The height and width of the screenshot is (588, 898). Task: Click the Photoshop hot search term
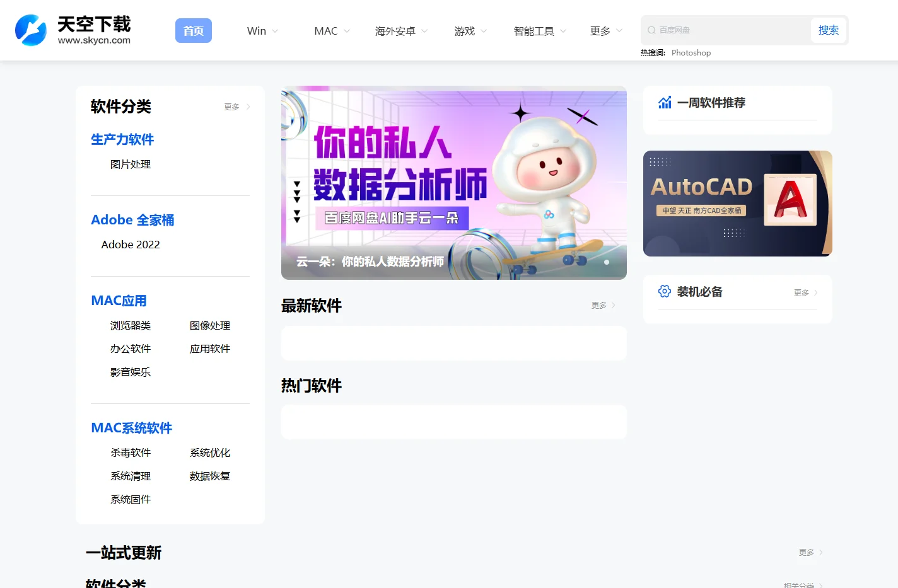pyautogui.click(x=691, y=53)
